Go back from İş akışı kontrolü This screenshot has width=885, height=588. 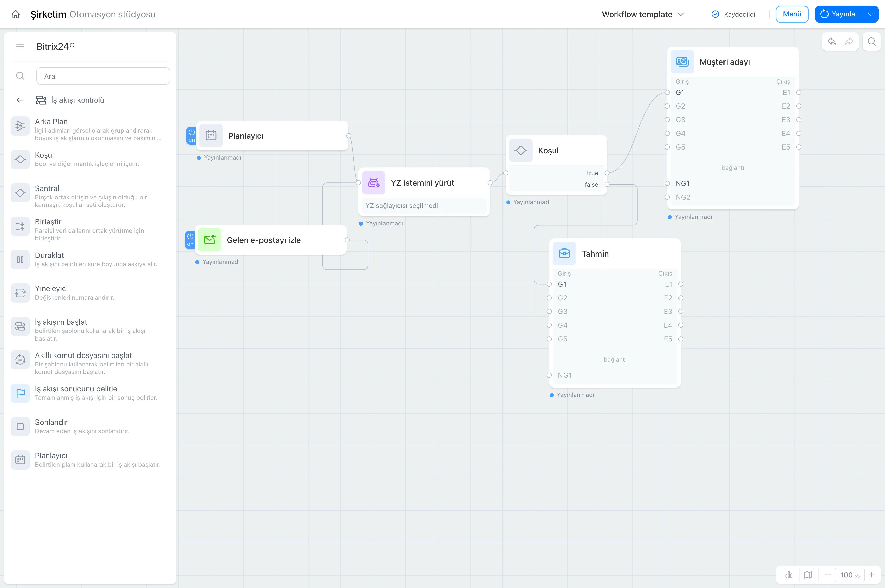click(20, 100)
